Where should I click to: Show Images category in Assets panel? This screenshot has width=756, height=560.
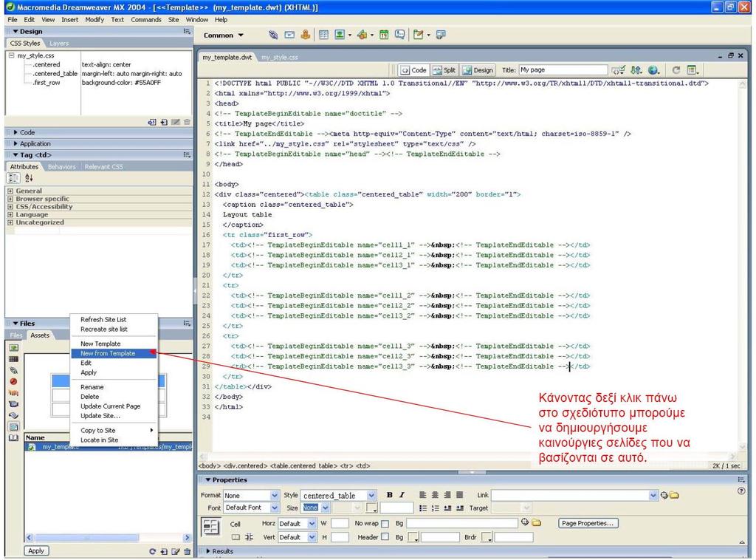coord(13,347)
